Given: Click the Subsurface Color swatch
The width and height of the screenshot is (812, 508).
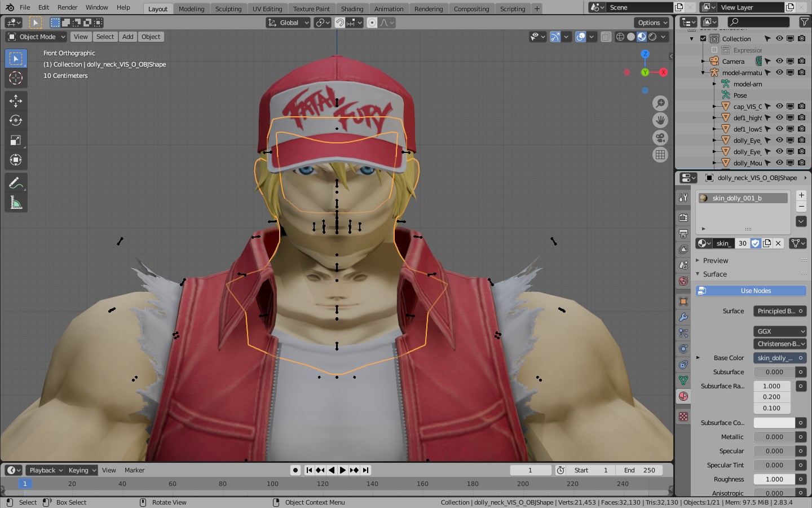Looking at the screenshot, I should pyautogui.click(x=774, y=423).
